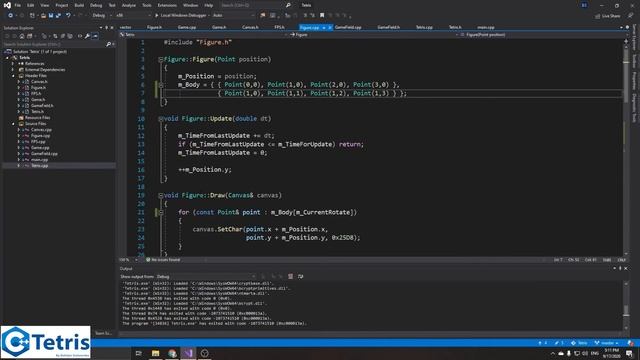
Task: Switch to the Canvas.h tab
Action: pyautogui.click(x=250, y=27)
